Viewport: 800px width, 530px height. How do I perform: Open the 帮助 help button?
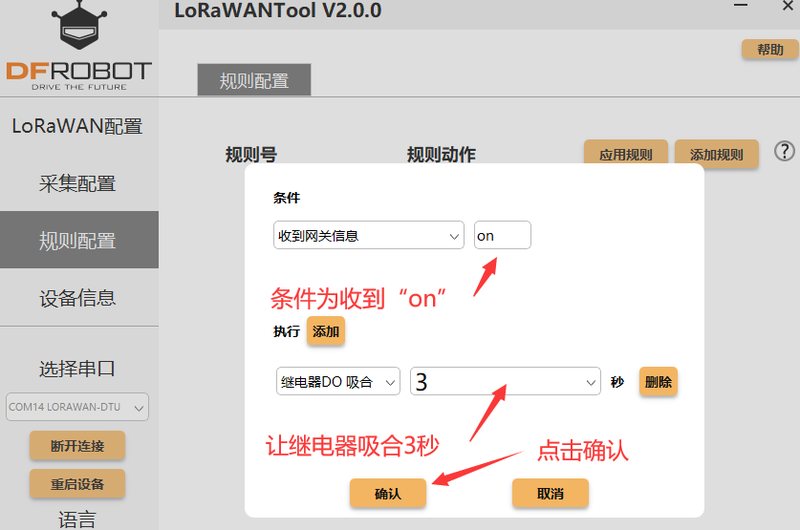(x=769, y=49)
